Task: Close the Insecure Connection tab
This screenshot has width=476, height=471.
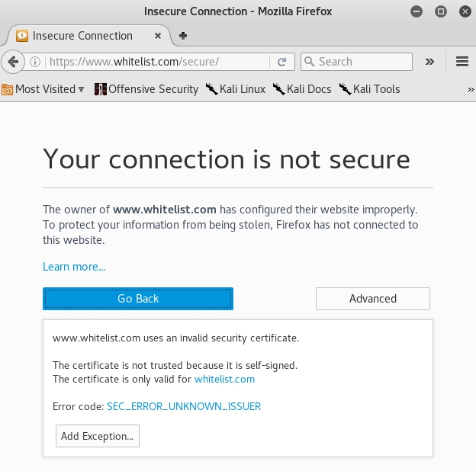Action: click(x=158, y=36)
